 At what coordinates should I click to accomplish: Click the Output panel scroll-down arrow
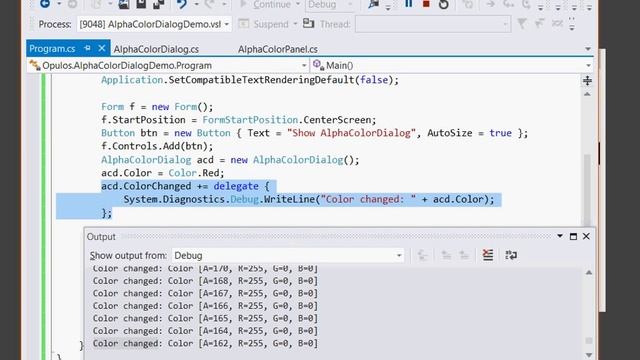[x=589, y=355]
